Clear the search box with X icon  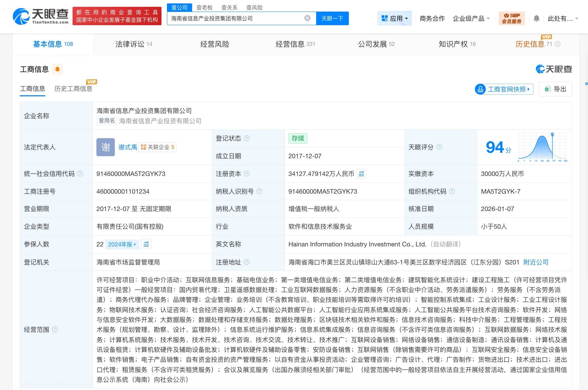point(307,18)
